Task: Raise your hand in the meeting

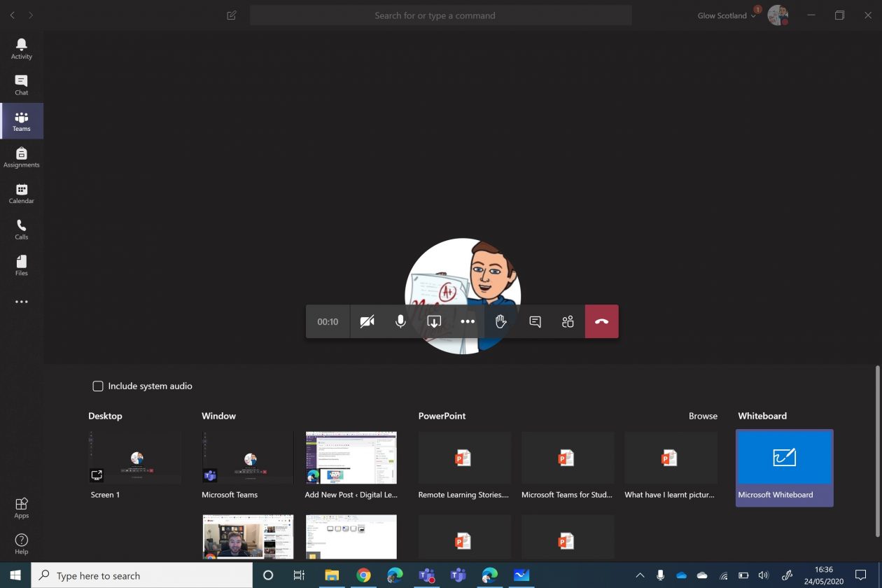Action: (501, 321)
